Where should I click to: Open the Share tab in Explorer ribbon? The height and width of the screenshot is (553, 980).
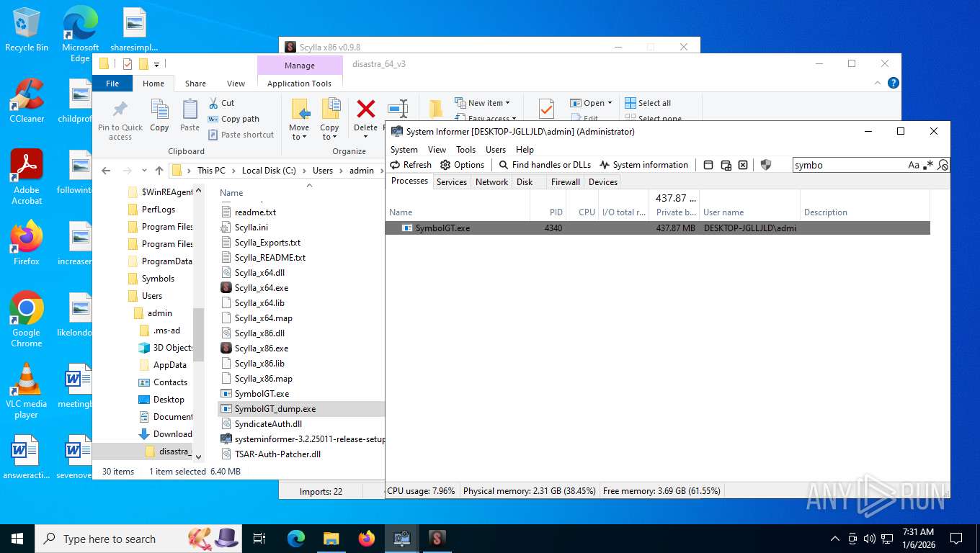pyautogui.click(x=195, y=84)
